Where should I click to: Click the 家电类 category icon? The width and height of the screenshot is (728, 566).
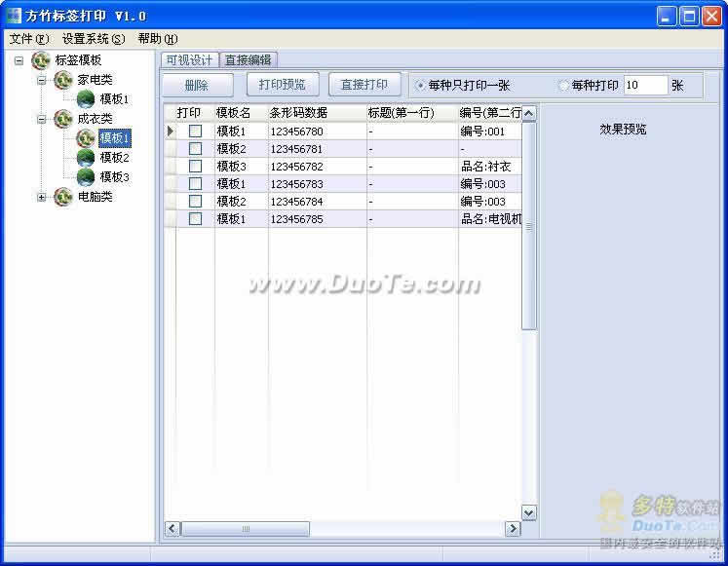pyautogui.click(x=63, y=80)
